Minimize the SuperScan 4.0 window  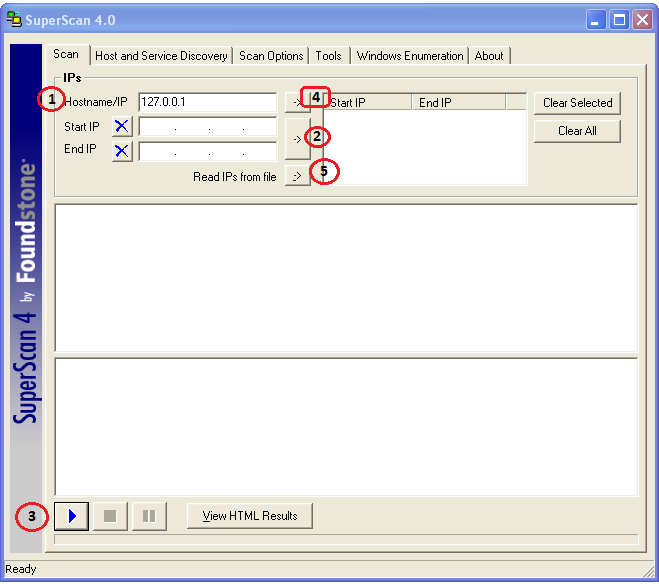pyautogui.click(x=596, y=20)
